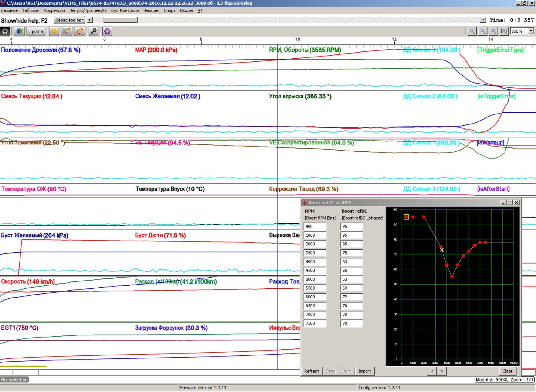This screenshot has height=392, width=536.
Task: Click the blue-green puzzle pieces icon
Action: (x=19, y=31)
